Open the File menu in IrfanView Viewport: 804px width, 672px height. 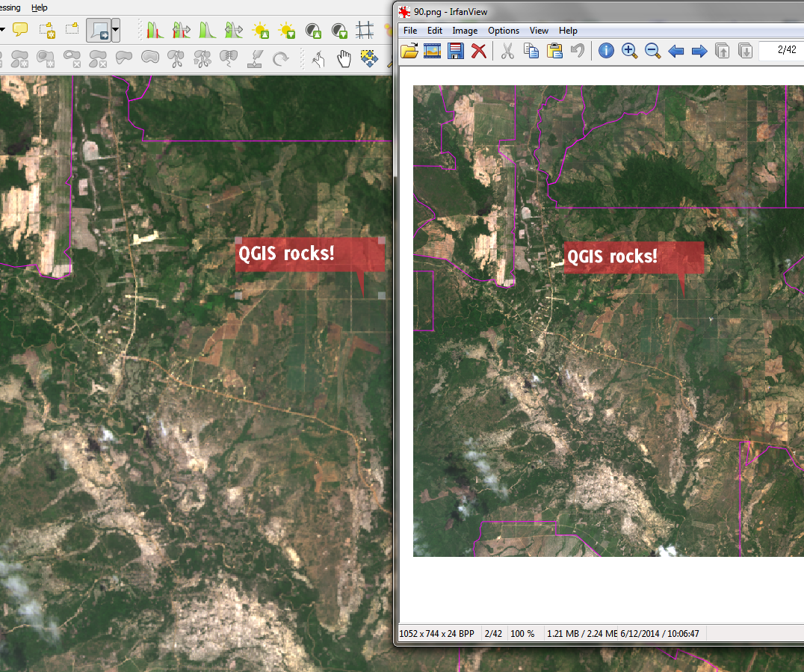tap(410, 31)
